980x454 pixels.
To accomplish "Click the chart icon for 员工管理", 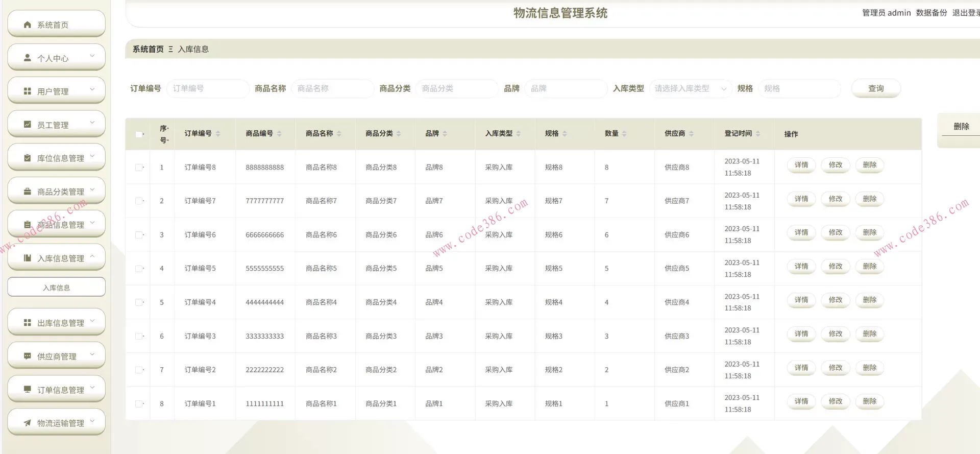I will coord(28,125).
